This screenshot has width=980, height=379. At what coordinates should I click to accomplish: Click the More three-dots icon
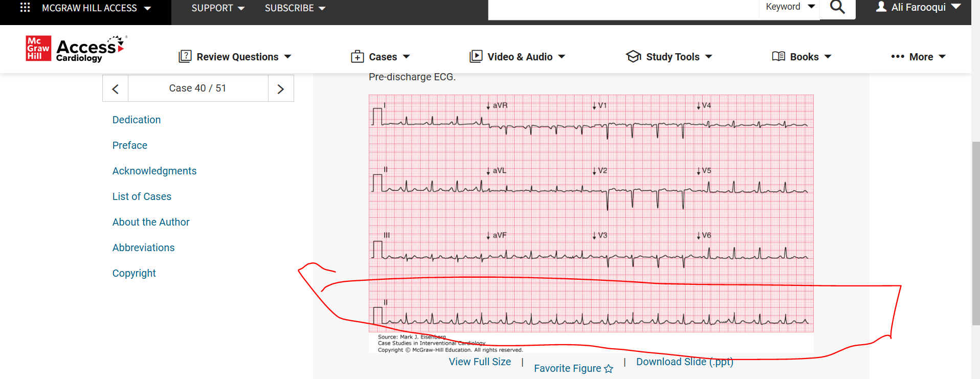[898, 57]
